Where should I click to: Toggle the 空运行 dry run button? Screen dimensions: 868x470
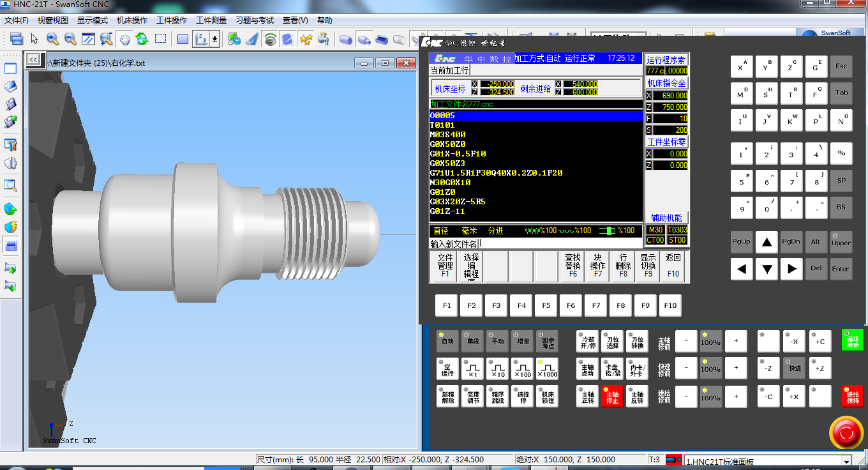pyautogui.click(x=447, y=368)
